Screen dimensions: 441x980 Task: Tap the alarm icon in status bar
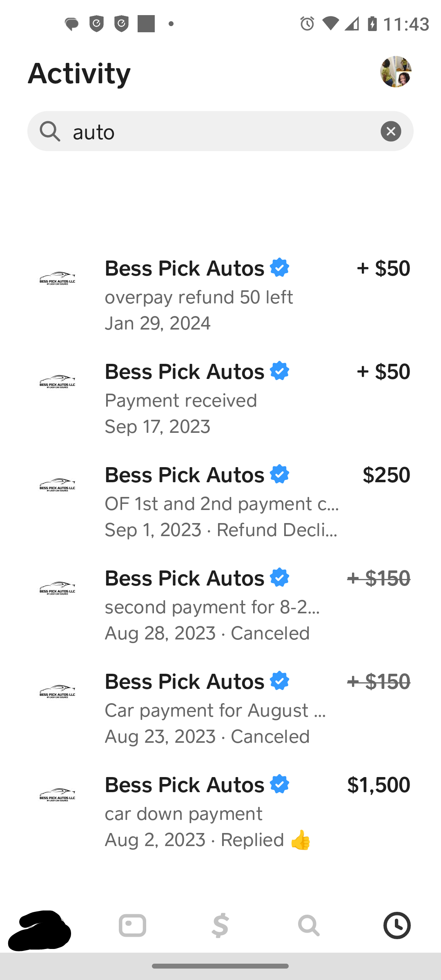307,24
